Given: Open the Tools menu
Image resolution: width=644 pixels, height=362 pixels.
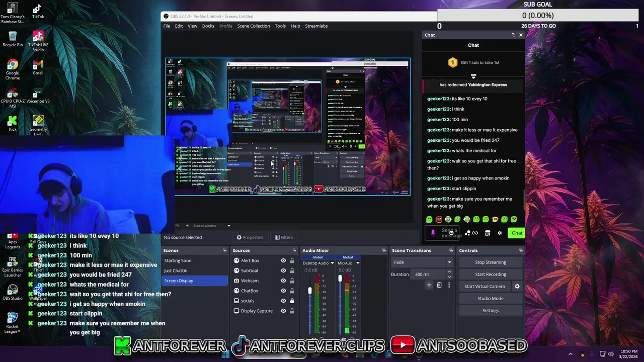Looking at the screenshot, I should tap(280, 26).
